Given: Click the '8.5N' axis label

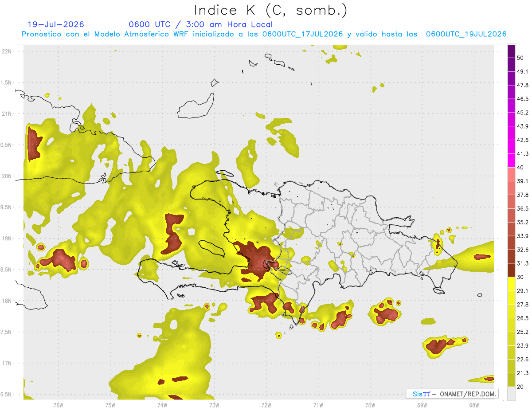Looking at the screenshot, I should tap(7, 270).
